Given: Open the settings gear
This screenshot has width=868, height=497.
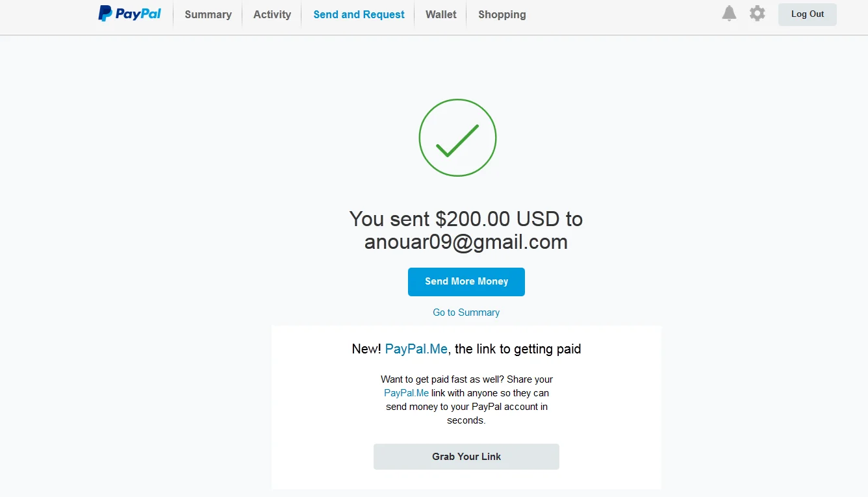Looking at the screenshot, I should (x=757, y=14).
